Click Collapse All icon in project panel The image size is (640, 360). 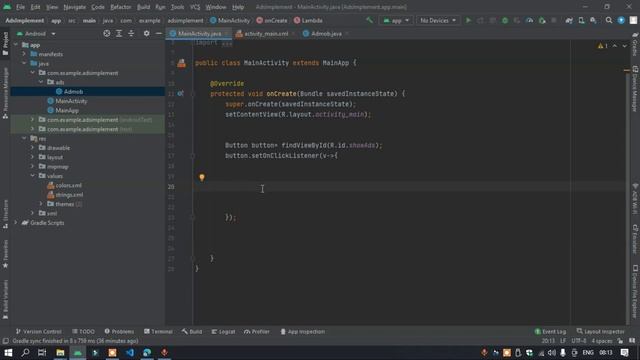coord(131,33)
